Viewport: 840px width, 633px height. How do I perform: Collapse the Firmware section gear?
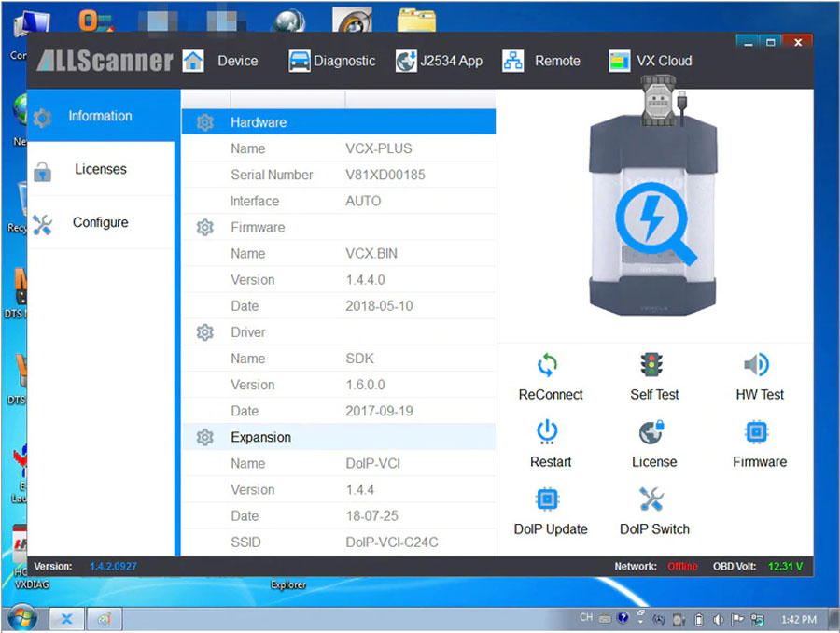(204, 227)
